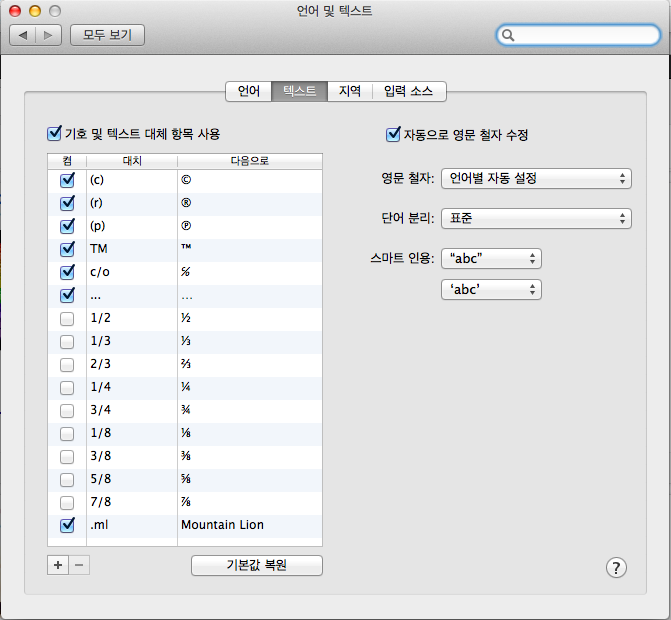This screenshot has height=620, width=671.
Task: Minimize the window with yellow button
Action: [35, 11]
